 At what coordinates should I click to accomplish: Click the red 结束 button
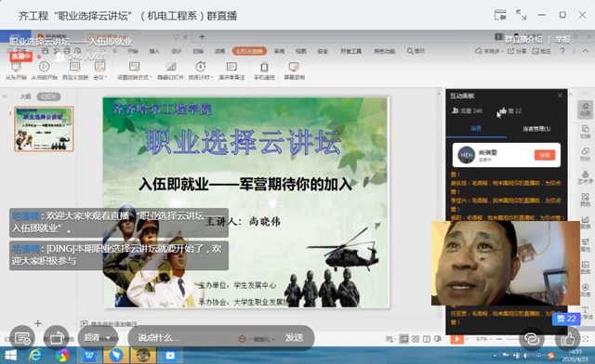(x=545, y=155)
